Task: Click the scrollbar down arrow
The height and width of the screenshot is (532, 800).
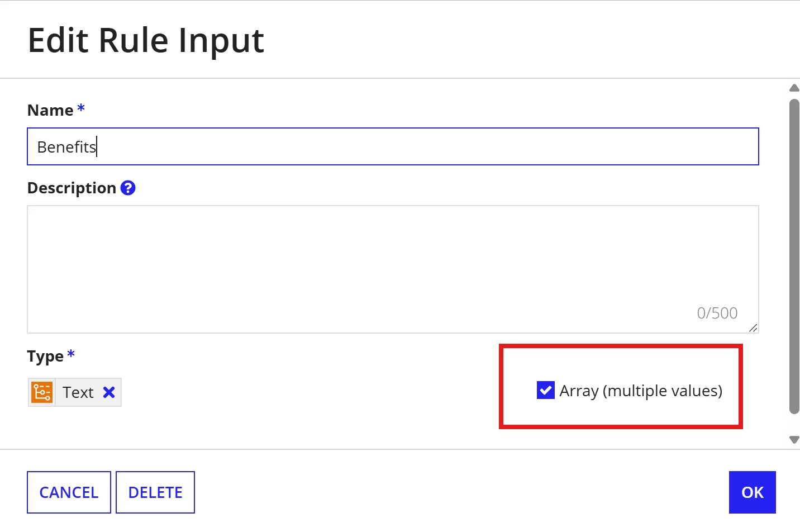Action: click(x=794, y=440)
